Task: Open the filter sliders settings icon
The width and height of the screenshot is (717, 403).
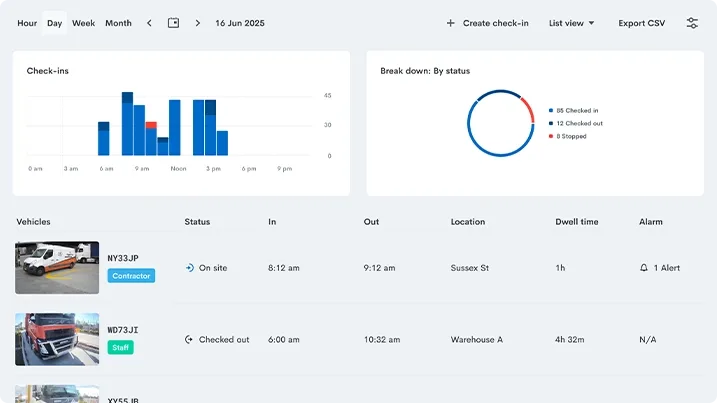Action: click(x=692, y=23)
